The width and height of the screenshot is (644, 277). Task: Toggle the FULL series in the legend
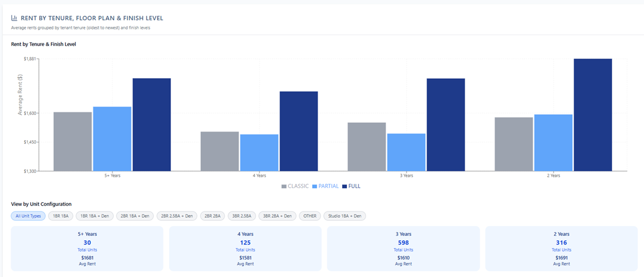pyautogui.click(x=351, y=186)
